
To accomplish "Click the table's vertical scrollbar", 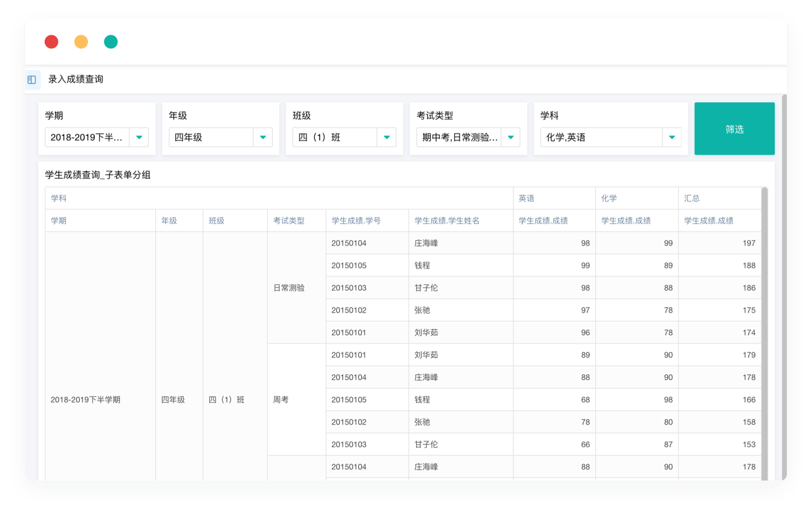I will [x=764, y=314].
